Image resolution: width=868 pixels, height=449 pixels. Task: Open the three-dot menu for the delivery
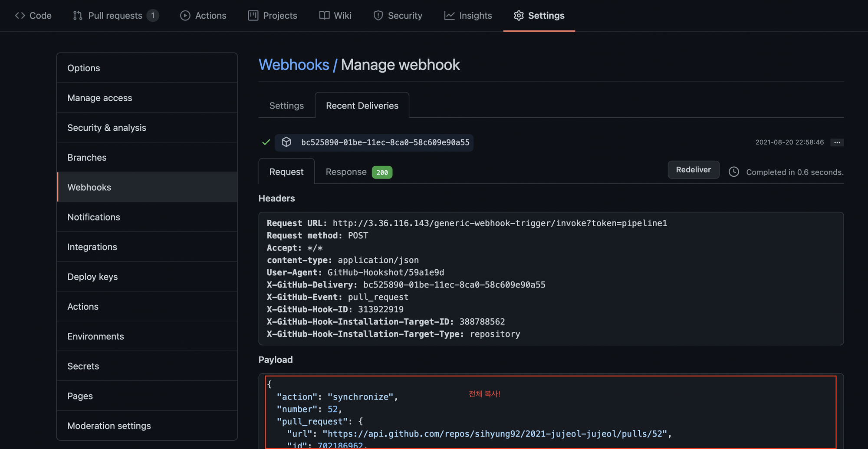[837, 142]
